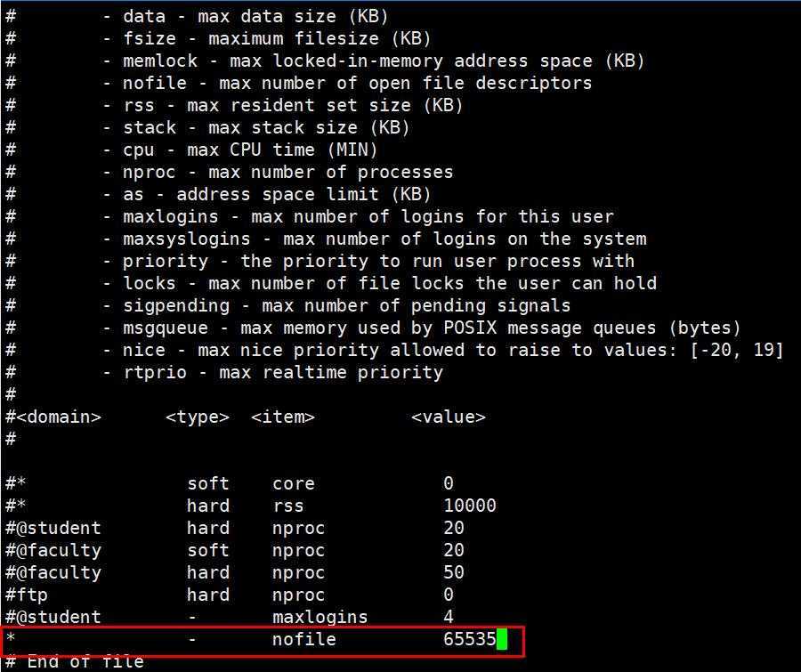Image resolution: width=801 pixels, height=672 pixels.
Task: Click '#ftp' domain entry
Action: [27, 595]
